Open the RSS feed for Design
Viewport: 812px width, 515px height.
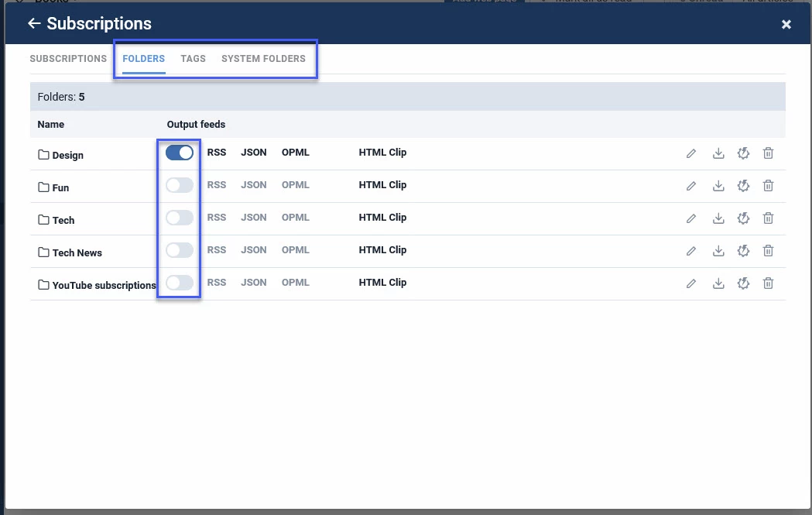tap(217, 153)
